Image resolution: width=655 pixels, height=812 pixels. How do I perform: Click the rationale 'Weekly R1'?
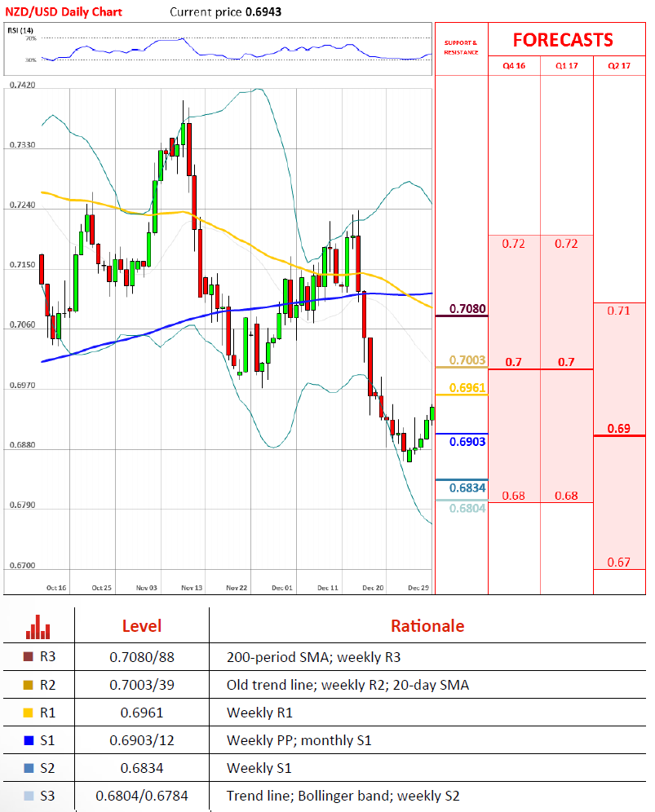(x=259, y=713)
